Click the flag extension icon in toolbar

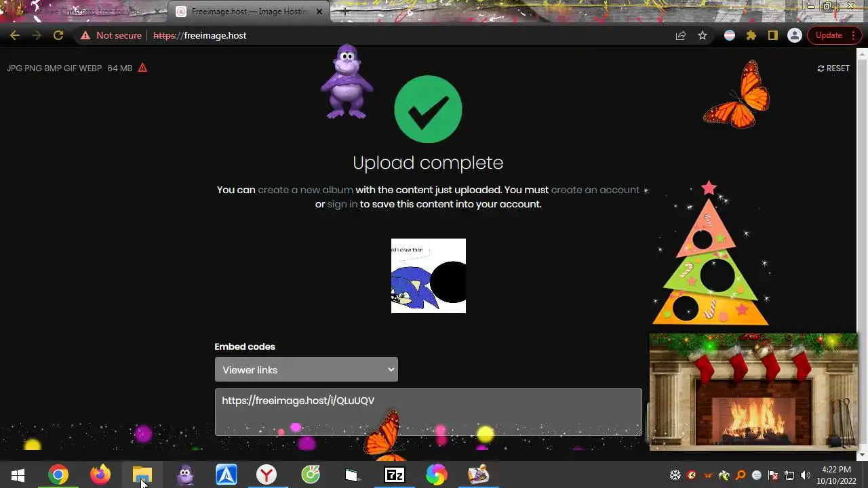pyautogui.click(x=730, y=35)
